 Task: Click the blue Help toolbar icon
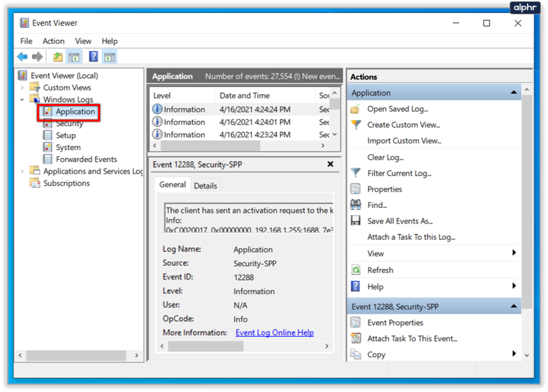(93, 57)
